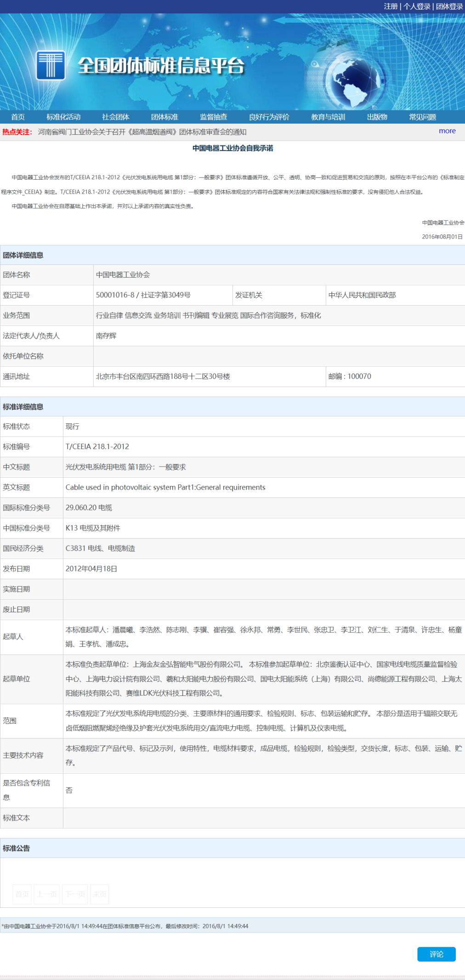
Task: Open the 河南省阀门工业协会 hot news notice
Action: point(142,132)
